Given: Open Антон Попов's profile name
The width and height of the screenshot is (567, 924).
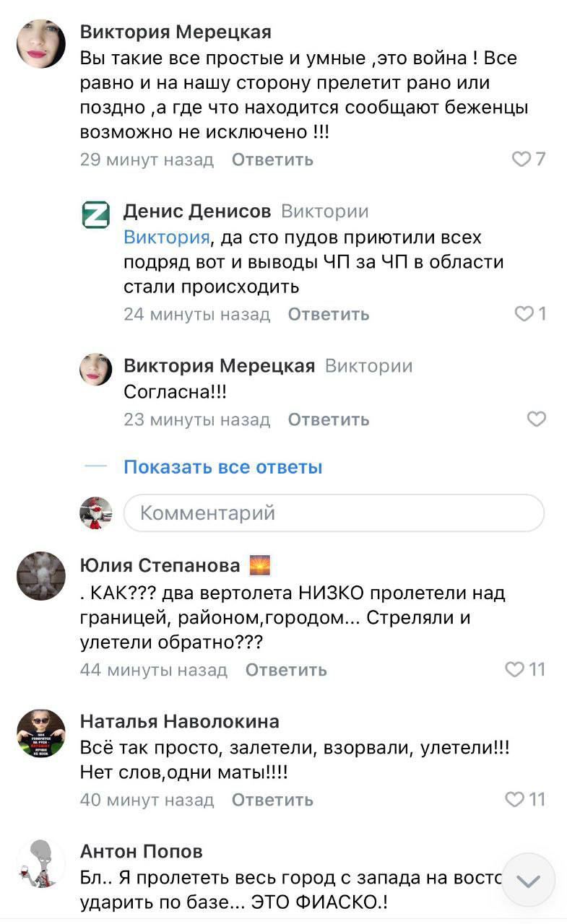Looking at the screenshot, I should pos(141,852).
